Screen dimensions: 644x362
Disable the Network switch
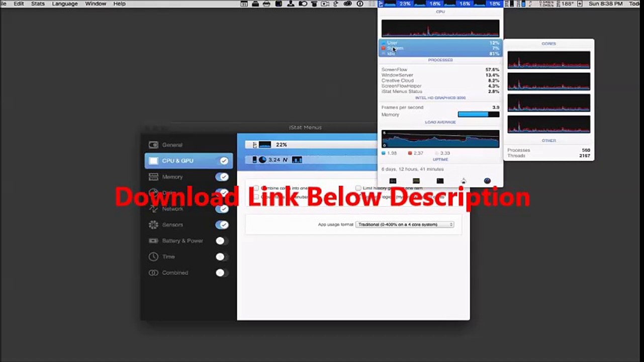222,209
